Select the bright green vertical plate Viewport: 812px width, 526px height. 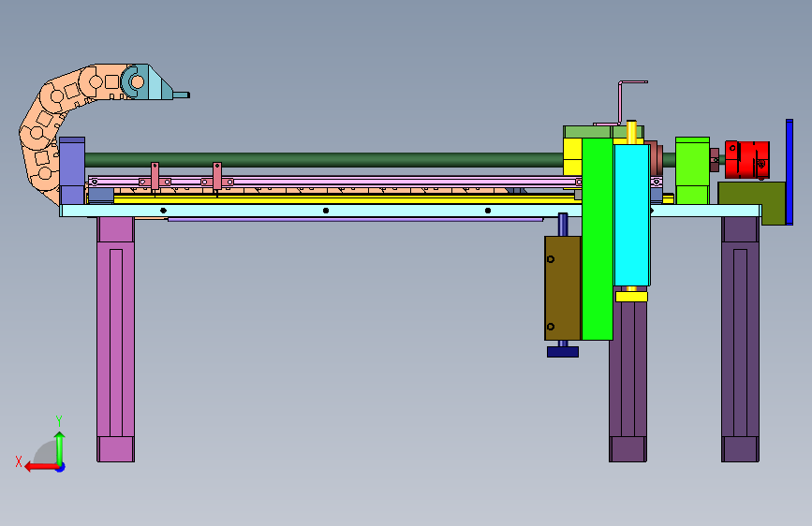coord(598,239)
